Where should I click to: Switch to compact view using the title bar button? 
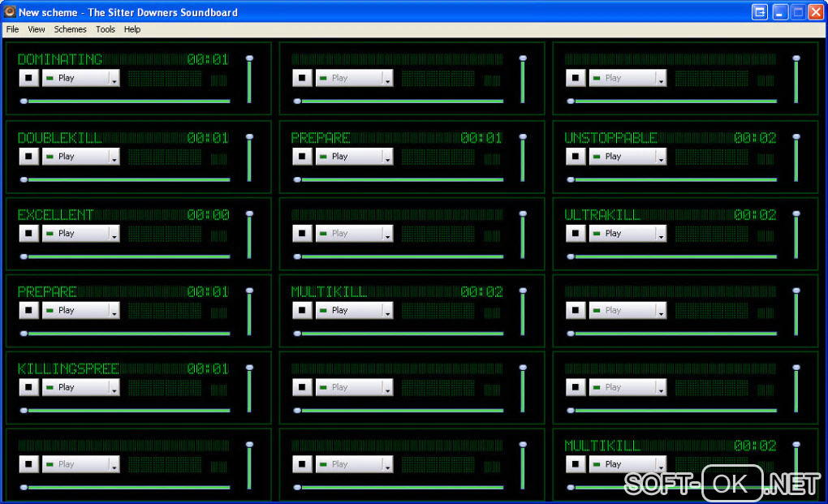tap(760, 11)
